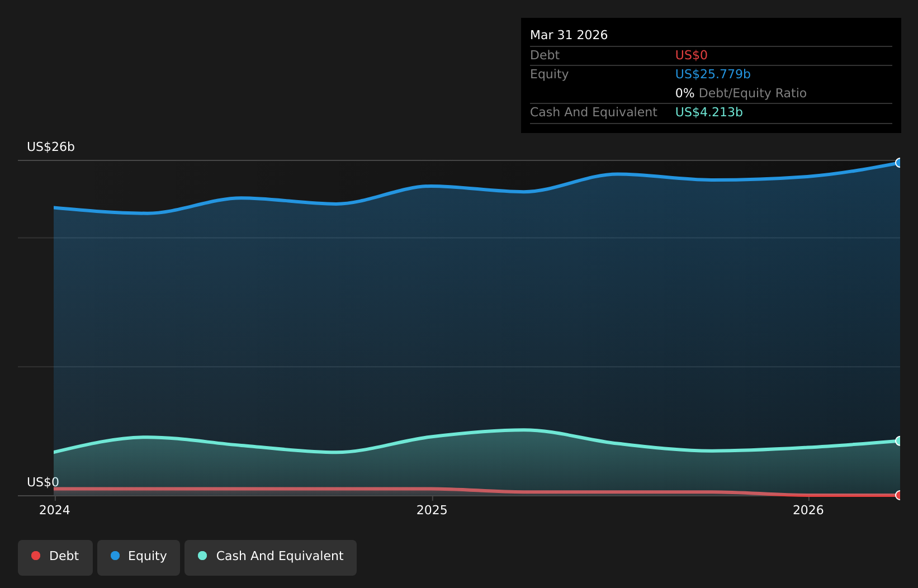Click the Equity tooltip row label

[x=549, y=74]
